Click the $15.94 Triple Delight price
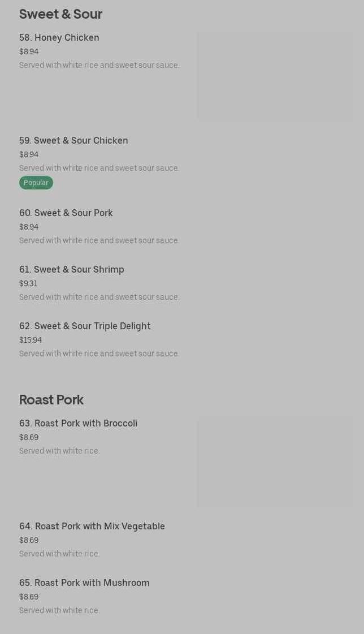Screen dimensions: 364x634 point(31,340)
